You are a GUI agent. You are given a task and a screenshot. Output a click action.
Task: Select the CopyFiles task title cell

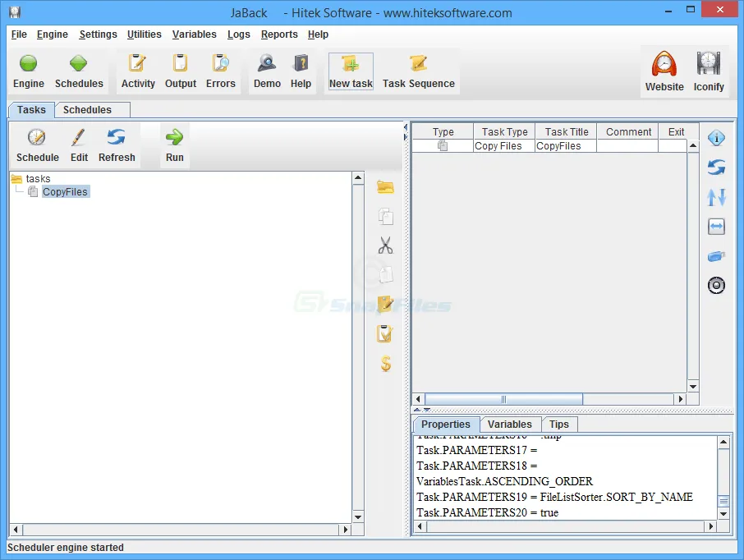(x=566, y=145)
